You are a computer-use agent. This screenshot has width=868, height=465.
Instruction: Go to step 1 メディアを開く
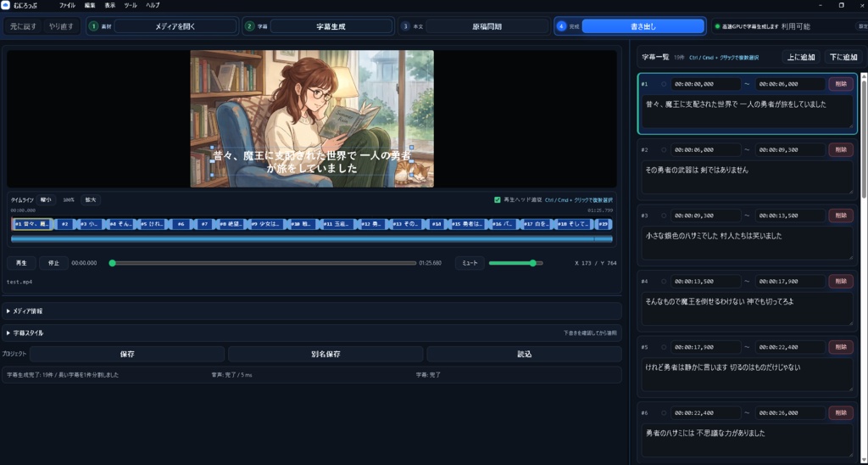[x=175, y=26]
